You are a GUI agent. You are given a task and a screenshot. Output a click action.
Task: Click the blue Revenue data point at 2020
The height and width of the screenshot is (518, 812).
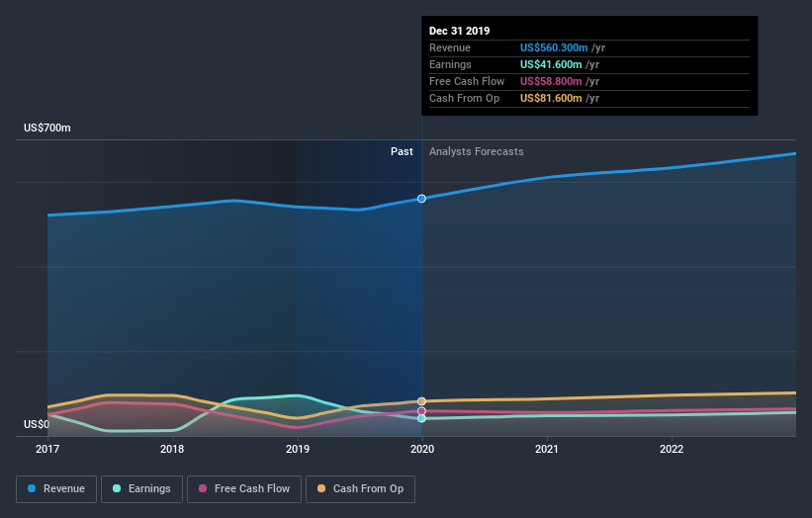pos(421,199)
